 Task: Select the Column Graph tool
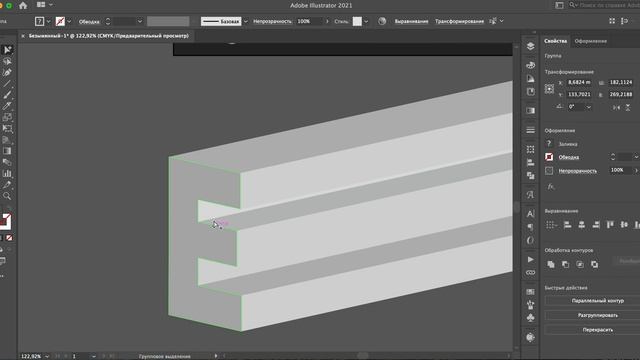pyautogui.click(x=7, y=173)
